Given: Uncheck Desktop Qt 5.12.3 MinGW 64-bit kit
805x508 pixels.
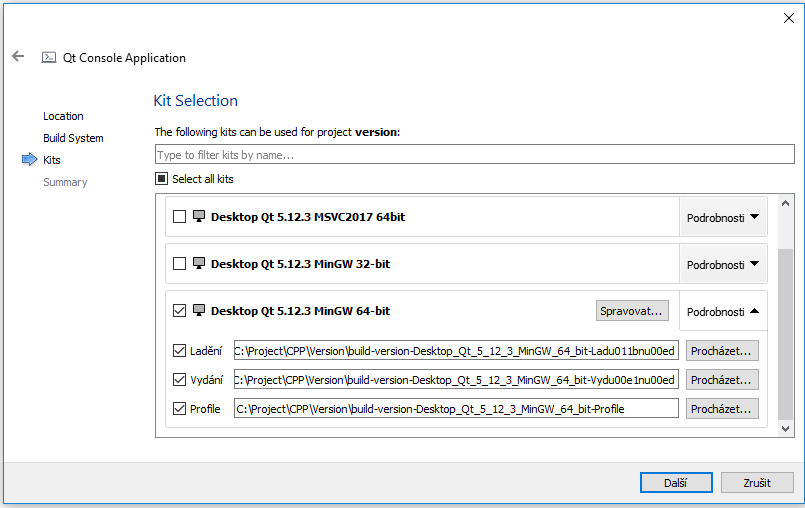Looking at the screenshot, I should pyautogui.click(x=180, y=311).
